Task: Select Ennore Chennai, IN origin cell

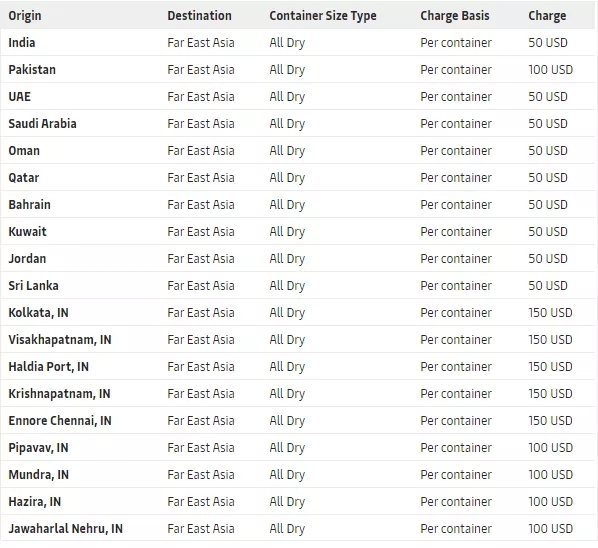Action: [x=60, y=421]
